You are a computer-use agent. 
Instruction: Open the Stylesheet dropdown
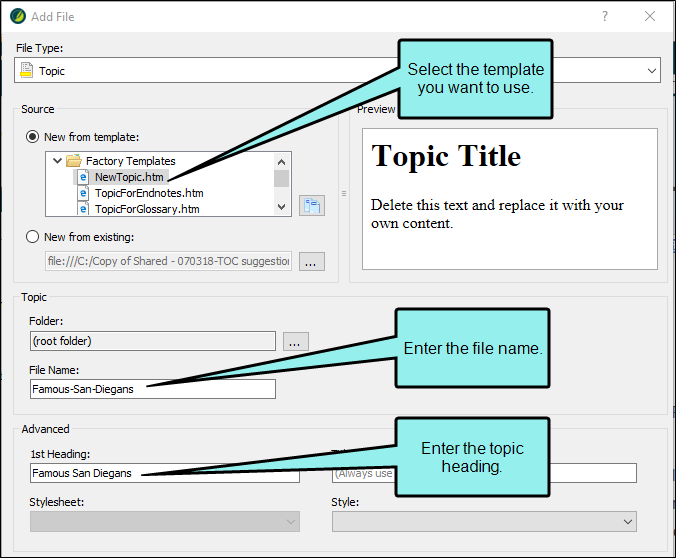[291, 521]
